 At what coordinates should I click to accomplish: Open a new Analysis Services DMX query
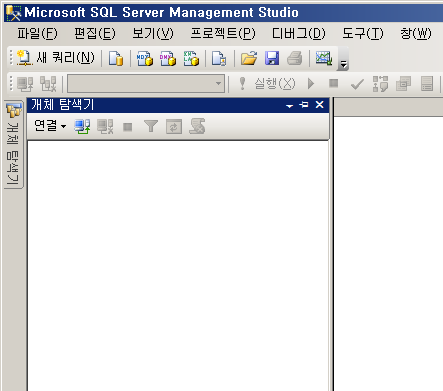point(168,58)
